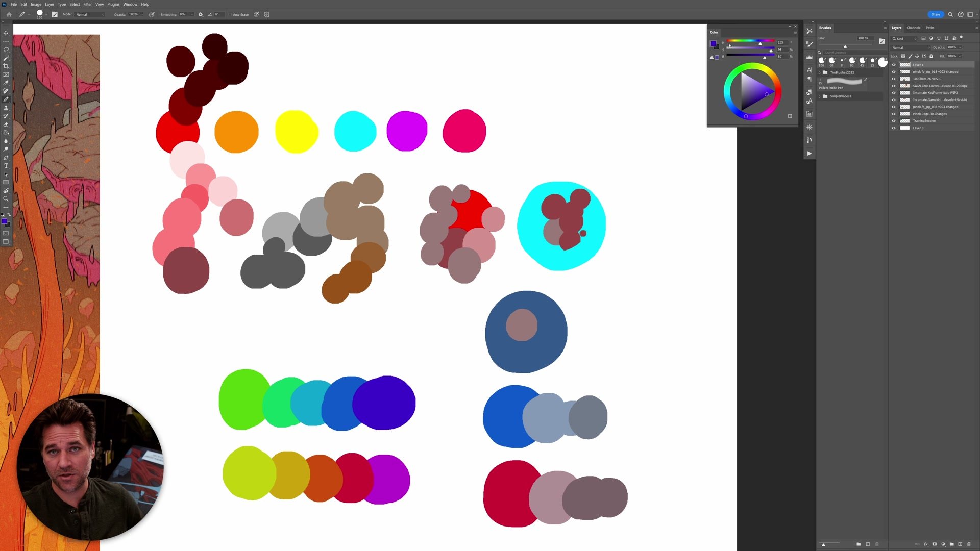
Task: Enable the Auto Erase checkbox
Action: (230, 15)
